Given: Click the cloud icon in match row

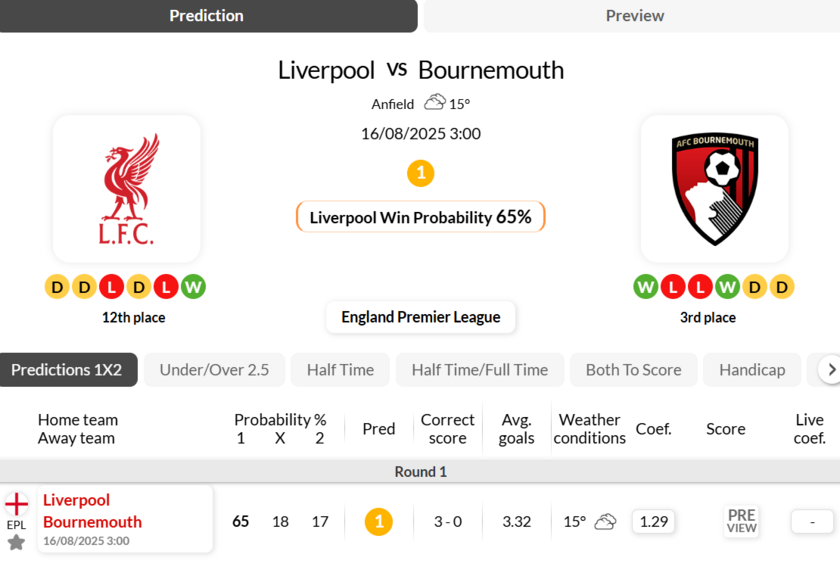Looking at the screenshot, I should (x=605, y=521).
